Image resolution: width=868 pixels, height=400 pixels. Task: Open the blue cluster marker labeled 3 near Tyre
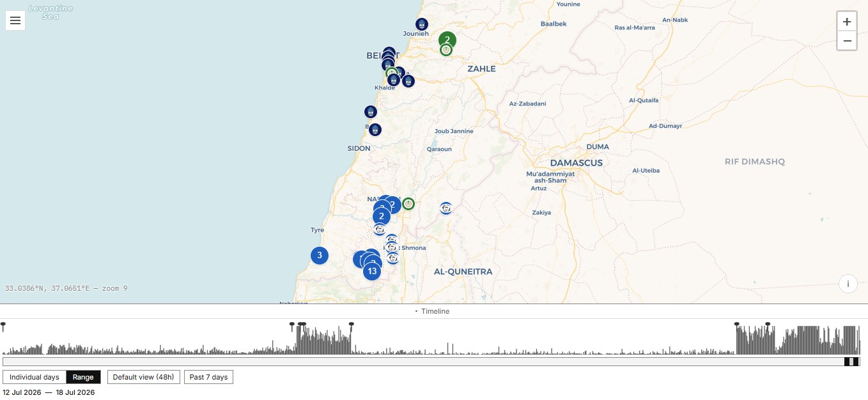click(320, 256)
